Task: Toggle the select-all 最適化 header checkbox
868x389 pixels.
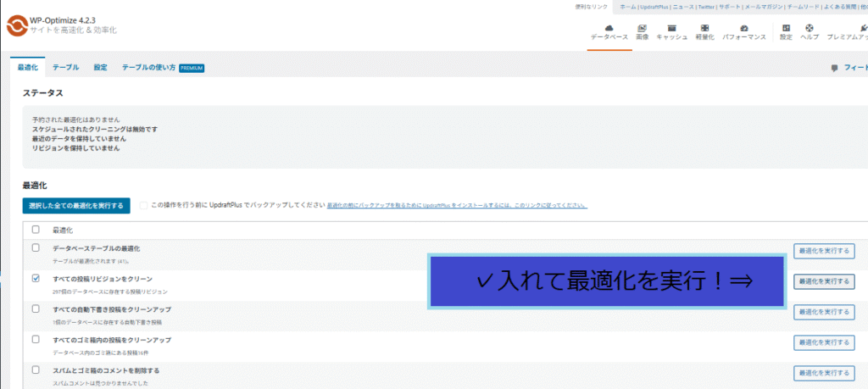Action: [x=36, y=229]
